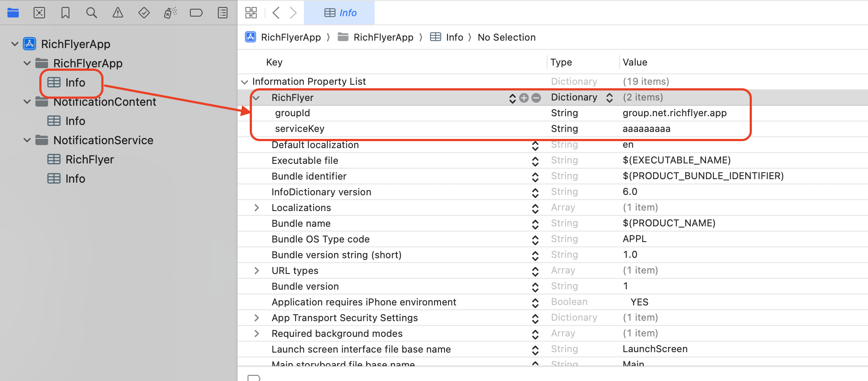Select the serviceKey key cell
This screenshot has height=381, width=868.
point(300,129)
